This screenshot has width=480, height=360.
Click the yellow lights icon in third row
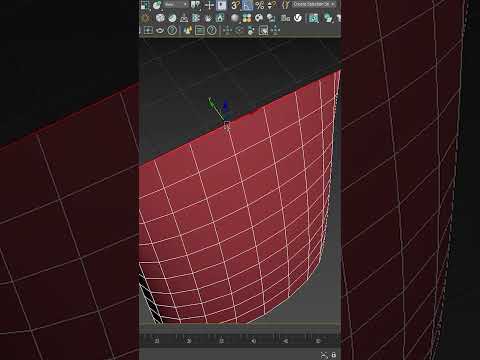click(188, 30)
